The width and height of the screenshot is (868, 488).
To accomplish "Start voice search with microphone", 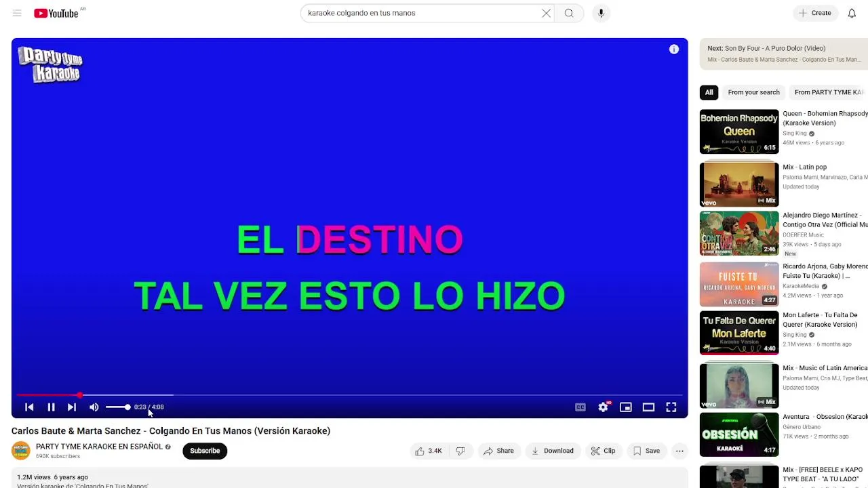I will click(601, 13).
